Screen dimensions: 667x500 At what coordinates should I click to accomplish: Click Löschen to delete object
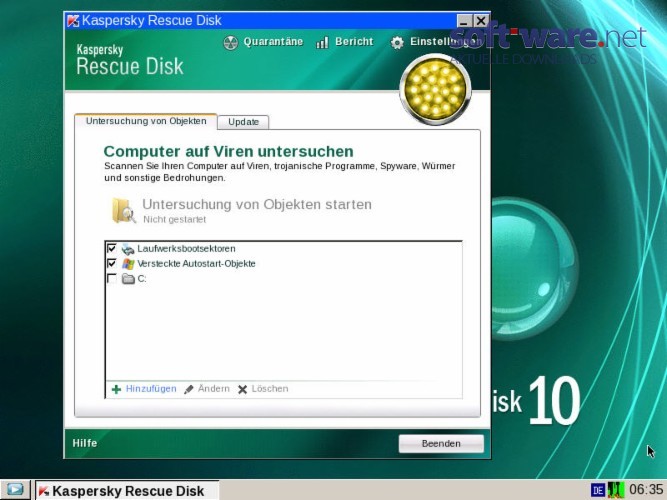270,389
